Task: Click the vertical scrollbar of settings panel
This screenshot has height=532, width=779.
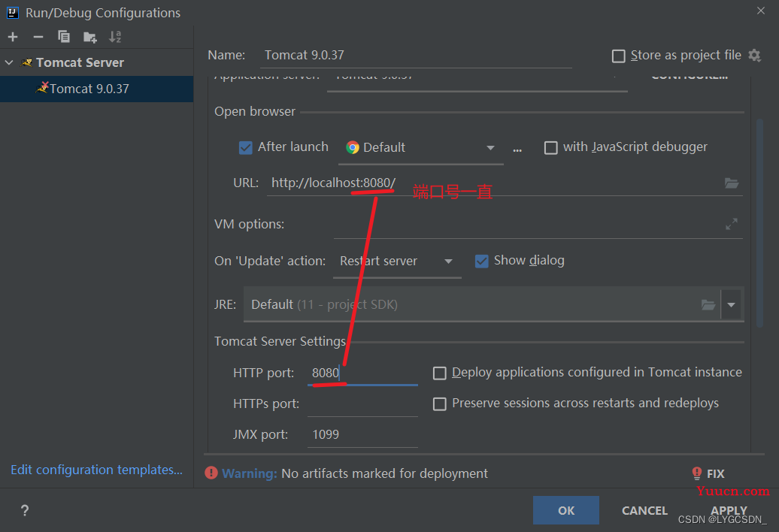Action: [x=759, y=223]
